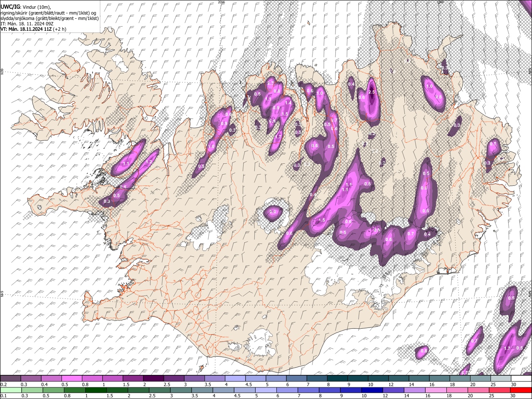Pick the 25 swatch in the rain legend row
The width and height of the screenshot is (532, 399).
(x=500, y=390)
